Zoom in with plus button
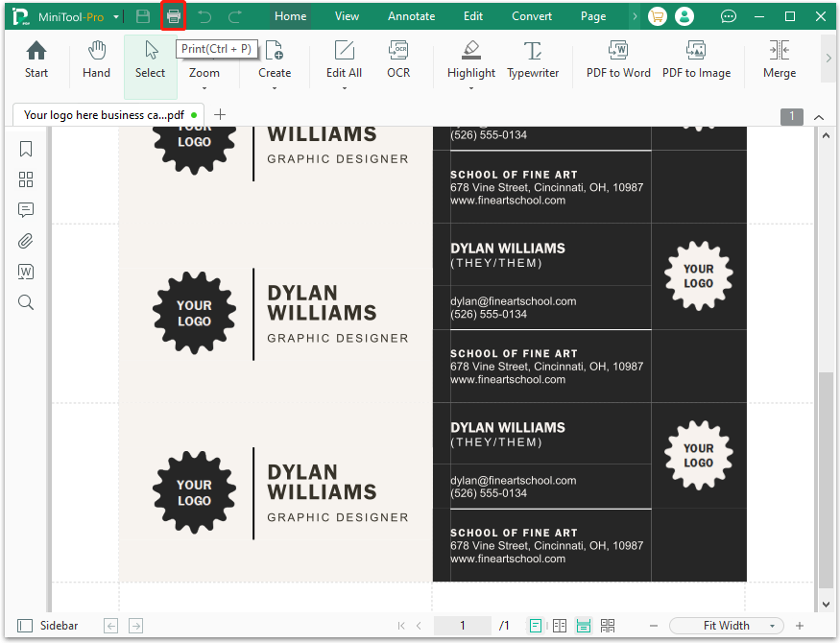The width and height of the screenshot is (840, 643). [x=800, y=626]
